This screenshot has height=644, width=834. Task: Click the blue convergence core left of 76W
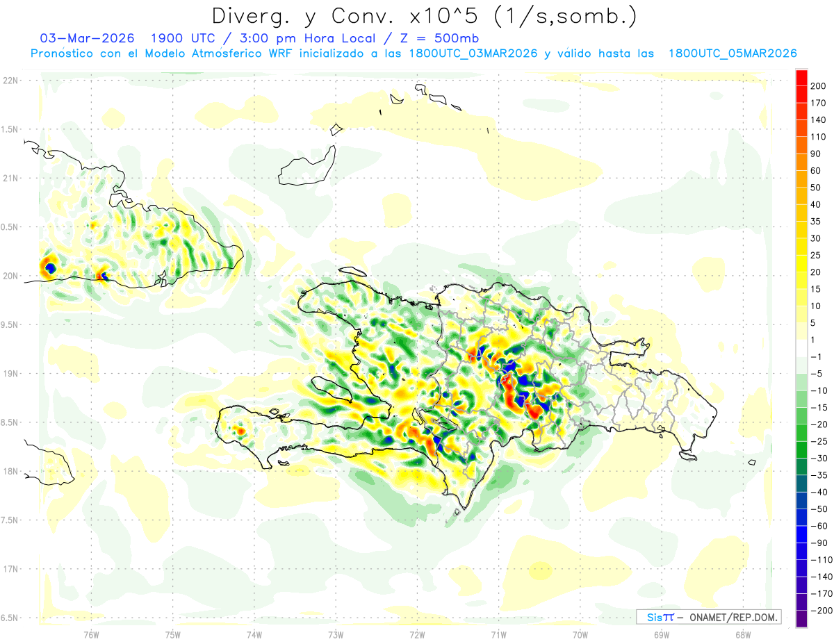tap(49, 267)
